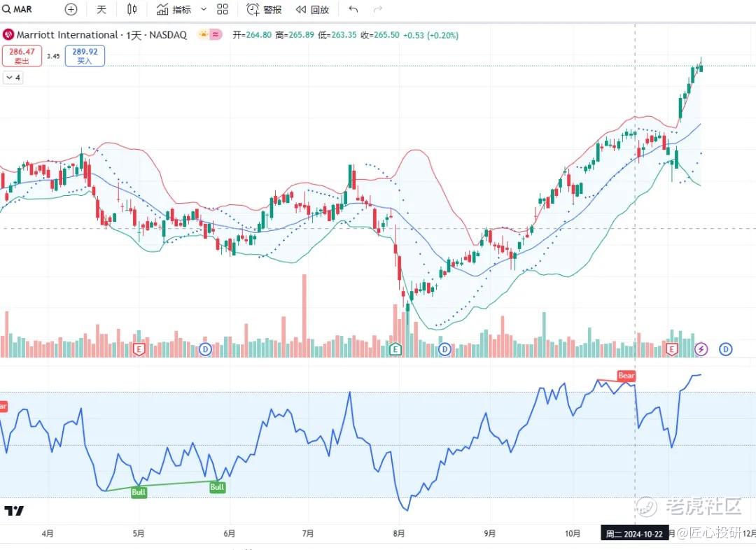Click the TradingView logo
This screenshot has height=550, width=756.
(14, 511)
